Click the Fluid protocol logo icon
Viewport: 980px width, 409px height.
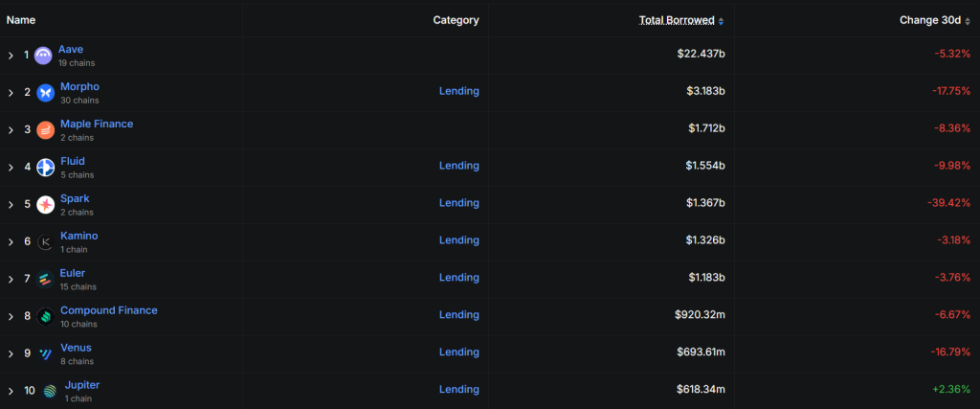(45, 168)
